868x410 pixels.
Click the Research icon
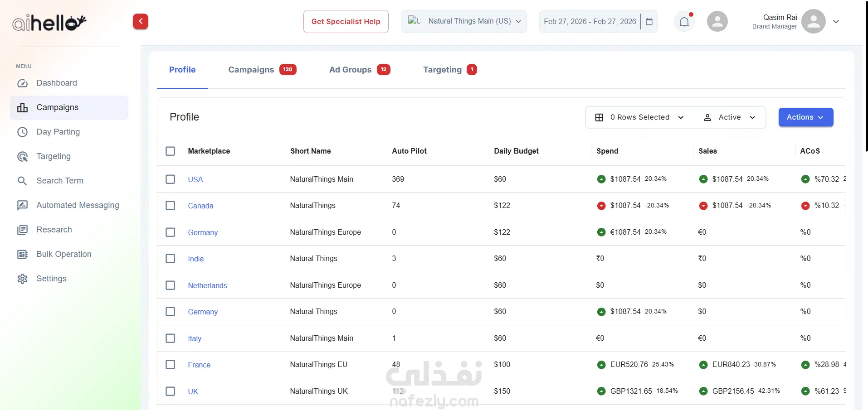pyautogui.click(x=22, y=230)
